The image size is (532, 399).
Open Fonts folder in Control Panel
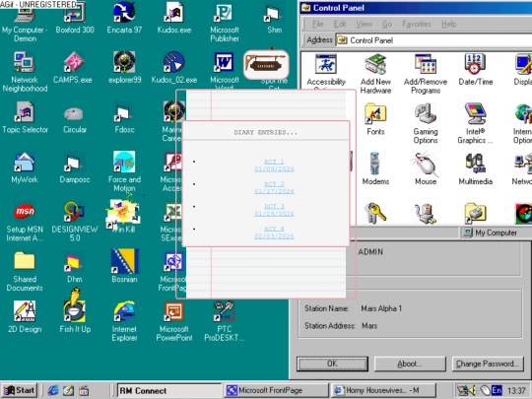point(375,119)
